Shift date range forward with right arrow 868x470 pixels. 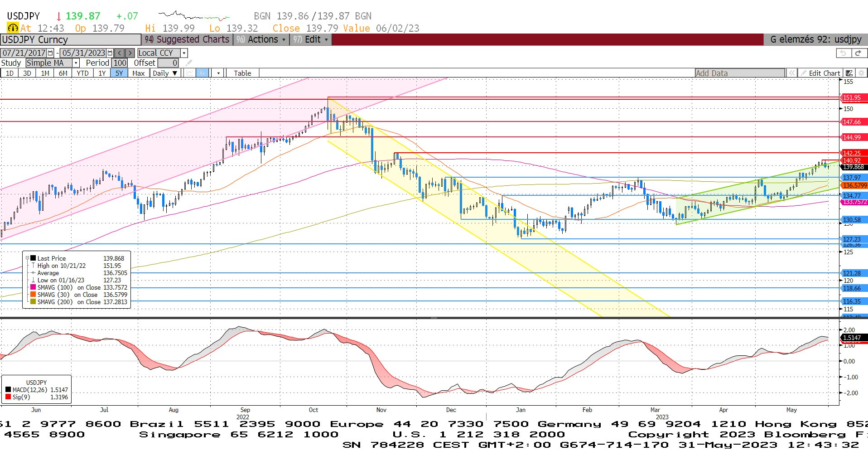pyautogui.click(x=130, y=53)
